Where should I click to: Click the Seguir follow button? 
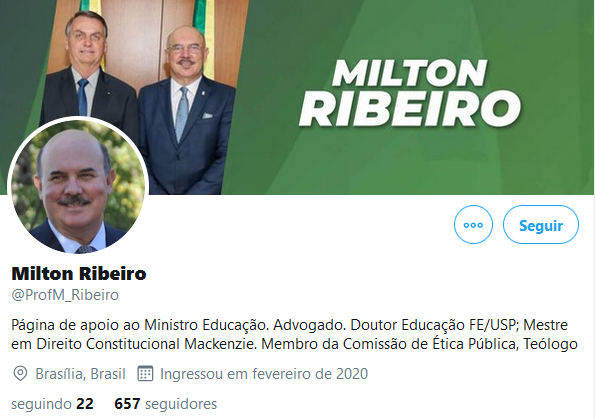[x=541, y=225]
